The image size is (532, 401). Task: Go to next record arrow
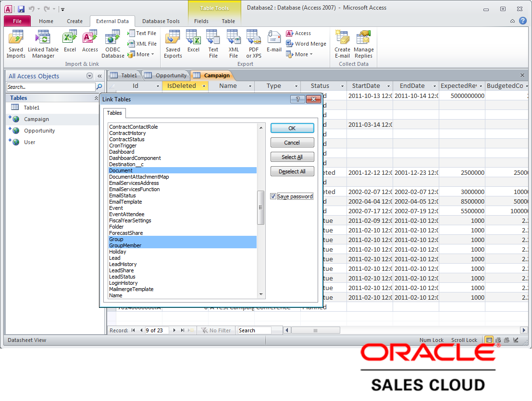pos(174,330)
